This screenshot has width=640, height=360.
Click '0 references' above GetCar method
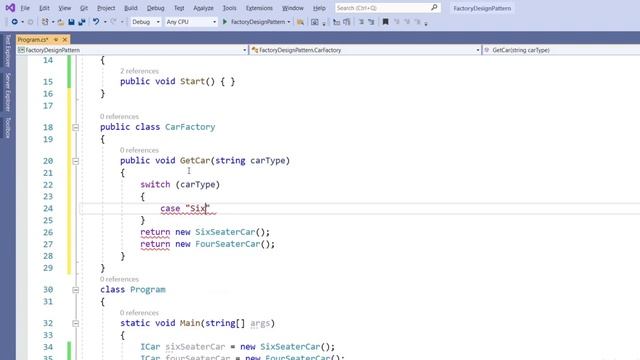pos(139,150)
